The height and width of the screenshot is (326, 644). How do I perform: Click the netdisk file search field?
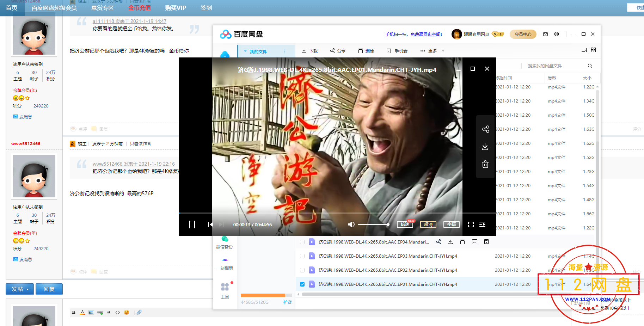coord(555,66)
